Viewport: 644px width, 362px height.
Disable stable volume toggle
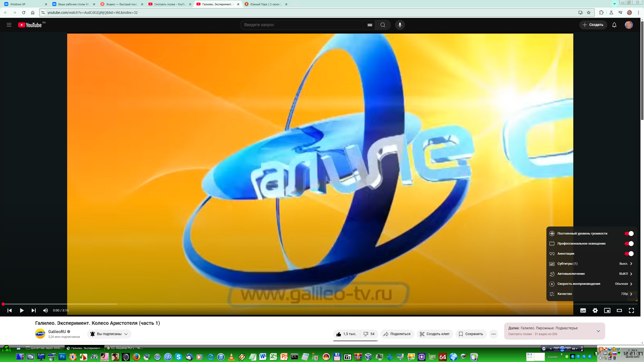pyautogui.click(x=629, y=234)
